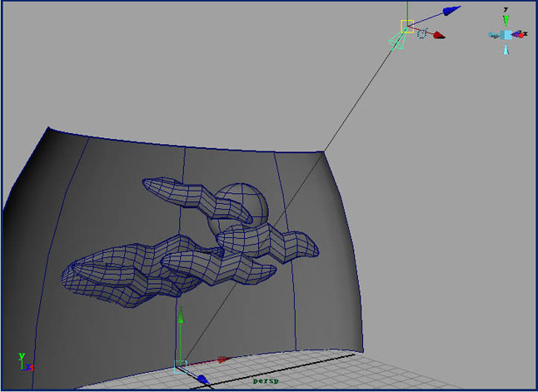Select the blue Z-axis arrow on the light manipulator
The height and width of the screenshot is (392, 538).
tap(451, 11)
